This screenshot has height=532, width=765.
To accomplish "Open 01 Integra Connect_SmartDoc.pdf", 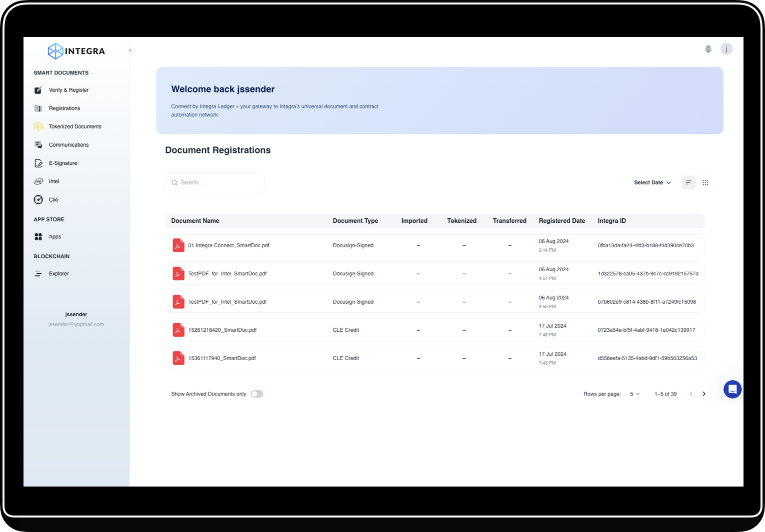I will (229, 245).
